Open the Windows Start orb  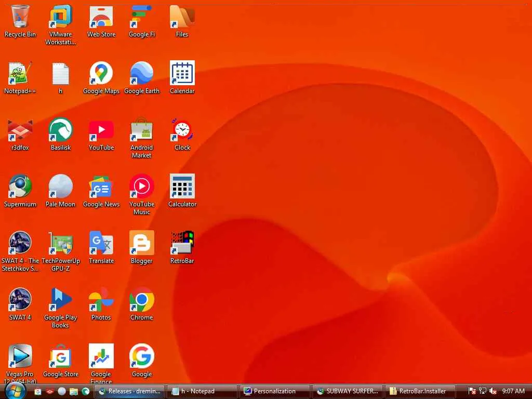15,391
